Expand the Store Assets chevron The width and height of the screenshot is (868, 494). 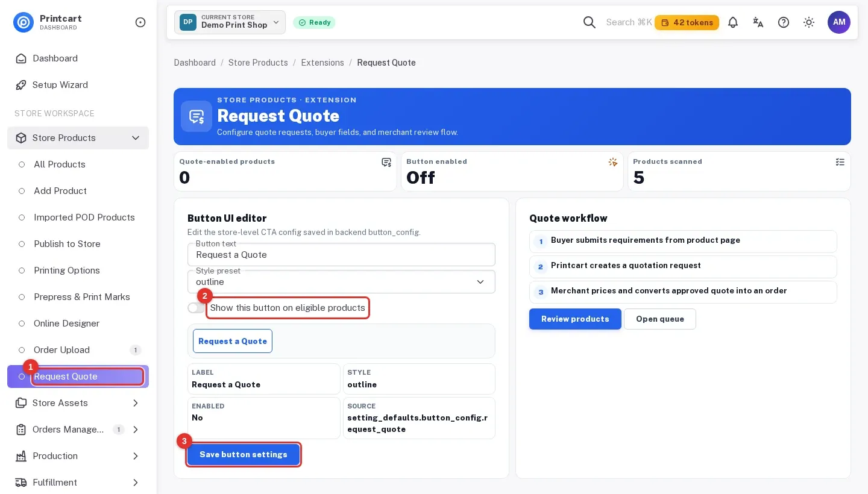(136, 403)
